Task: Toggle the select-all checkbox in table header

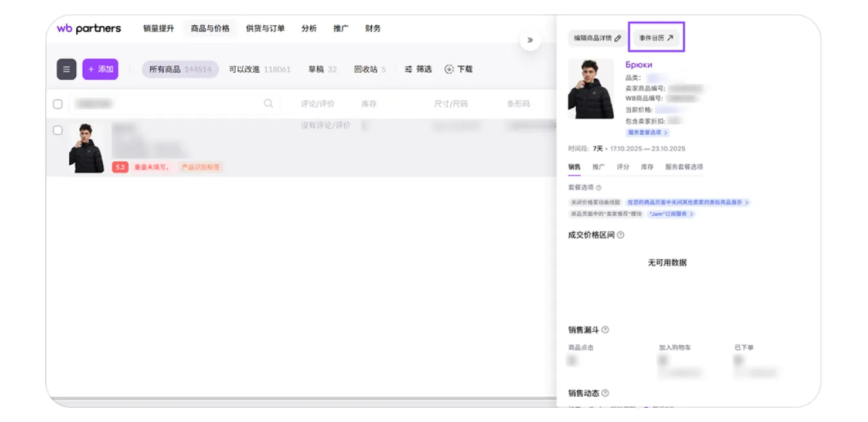Action: 57,104
